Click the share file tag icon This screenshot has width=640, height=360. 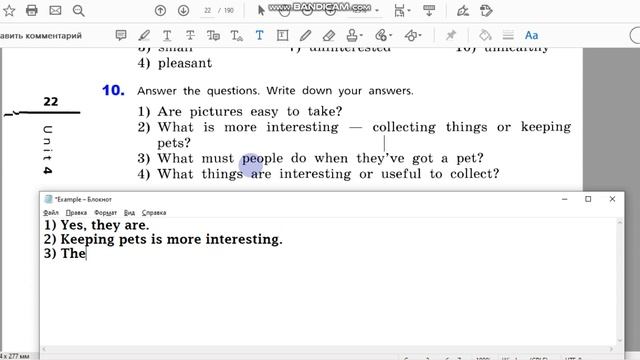pos(486,11)
